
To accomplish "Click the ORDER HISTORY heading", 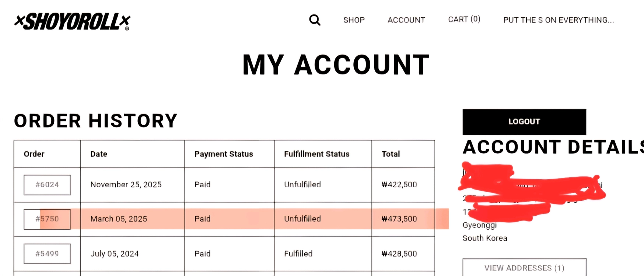I will [x=96, y=121].
